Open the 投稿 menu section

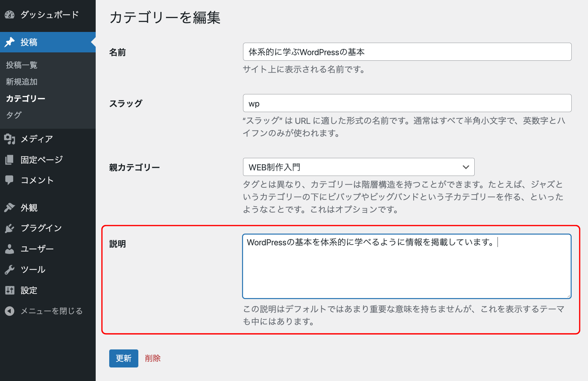pos(48,42)
